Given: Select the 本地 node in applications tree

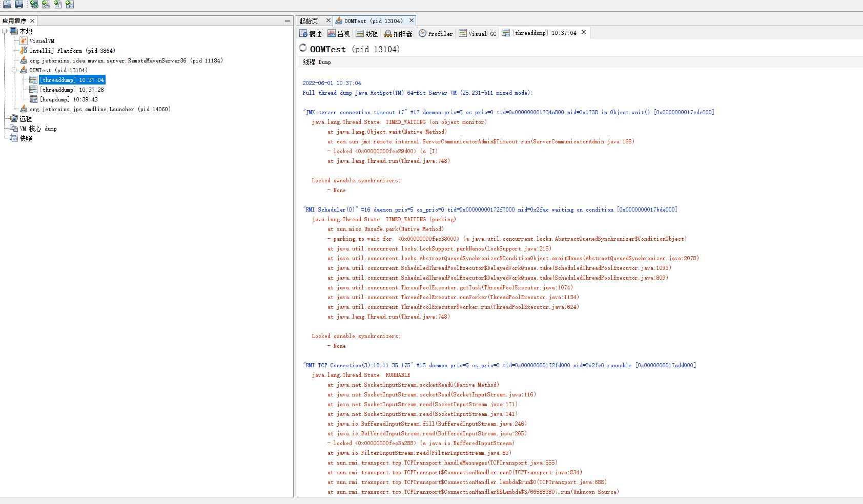Looking at the screenshot, I should [x=26, y=31].
